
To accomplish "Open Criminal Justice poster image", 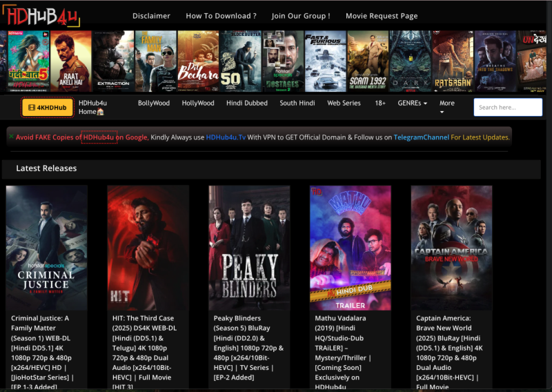I will (x=46, y=248).
